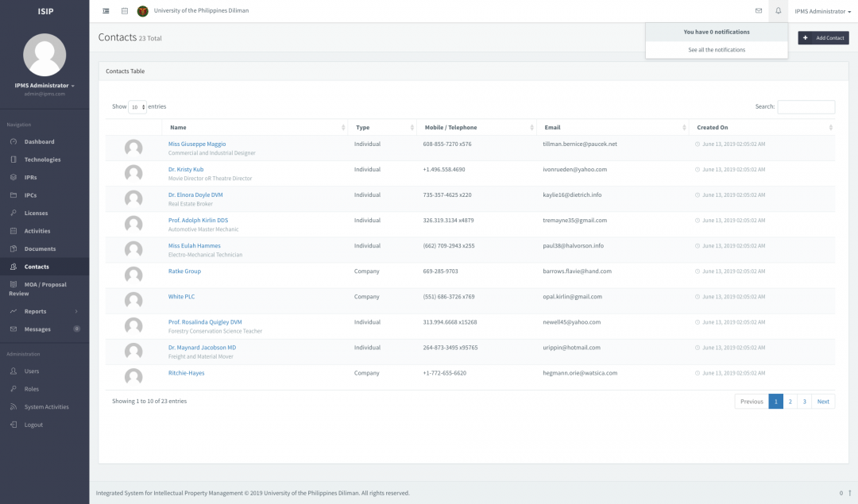Image resolution: width=858 pixels, height=504 pixels.
Task: Sort table by Mobile / Telephone column
Action: (x=477, y=127)
